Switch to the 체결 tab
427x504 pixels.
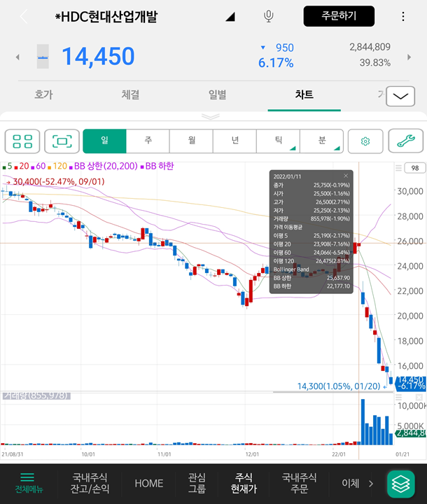130,94
